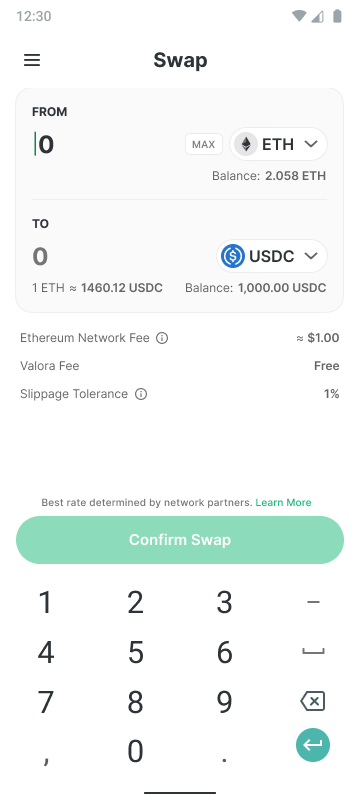This screenshot has width=360, height=800.
Task: Tap the Ethereum Network Fee info icon
Action: point(162,338)
